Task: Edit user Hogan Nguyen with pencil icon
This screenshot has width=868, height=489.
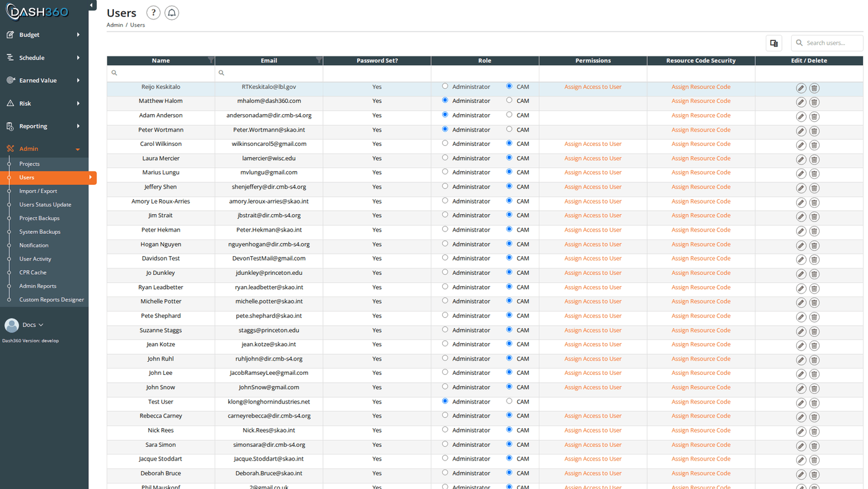Action: click(x=801, y=245)
